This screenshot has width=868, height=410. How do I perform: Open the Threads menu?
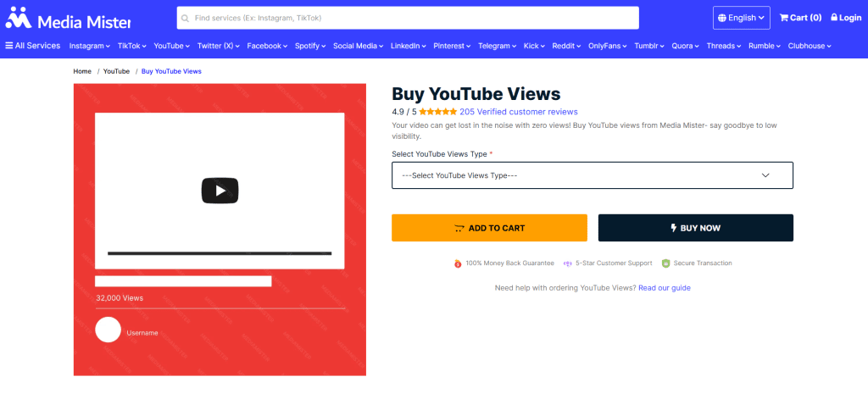click(x=724, y=46)
